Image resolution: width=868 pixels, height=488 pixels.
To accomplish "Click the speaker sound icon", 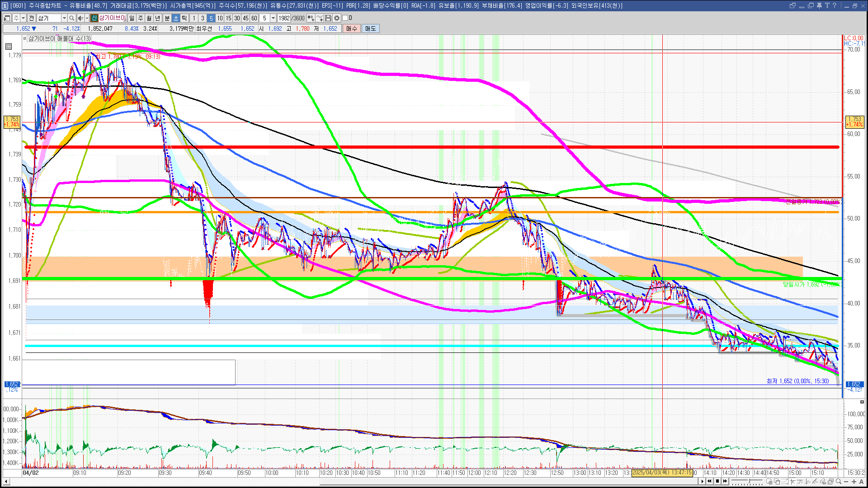I will (x=80, y=18).
